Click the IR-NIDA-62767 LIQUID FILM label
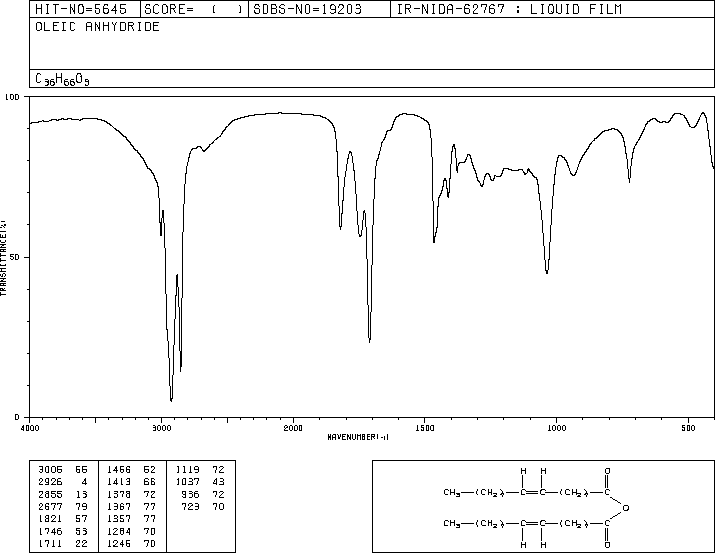Image resolution: width=715 pixels, height=553 pixels. coord(509,9)
